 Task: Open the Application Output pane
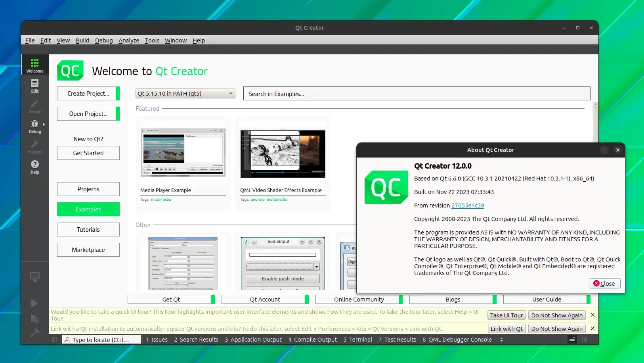(x=253, y=340)
